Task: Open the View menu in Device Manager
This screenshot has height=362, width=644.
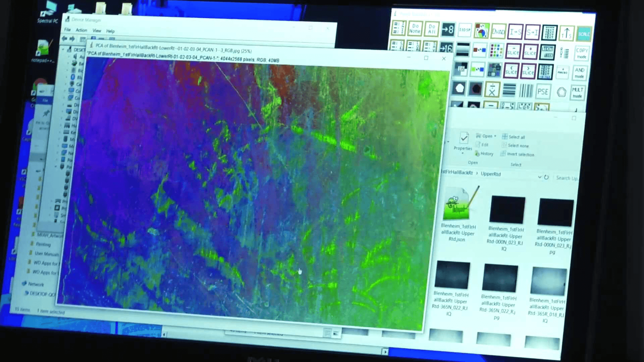Action: coord(97,31)
